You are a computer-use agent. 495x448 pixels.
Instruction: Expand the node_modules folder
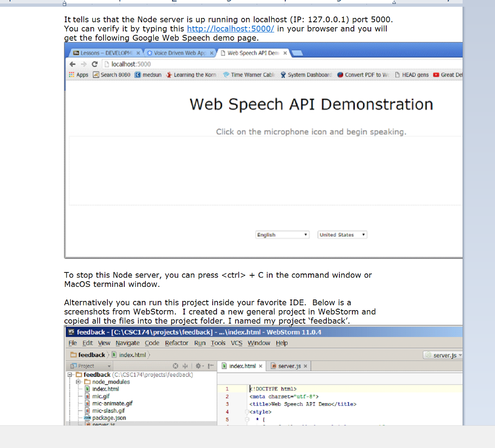point(78,382)
